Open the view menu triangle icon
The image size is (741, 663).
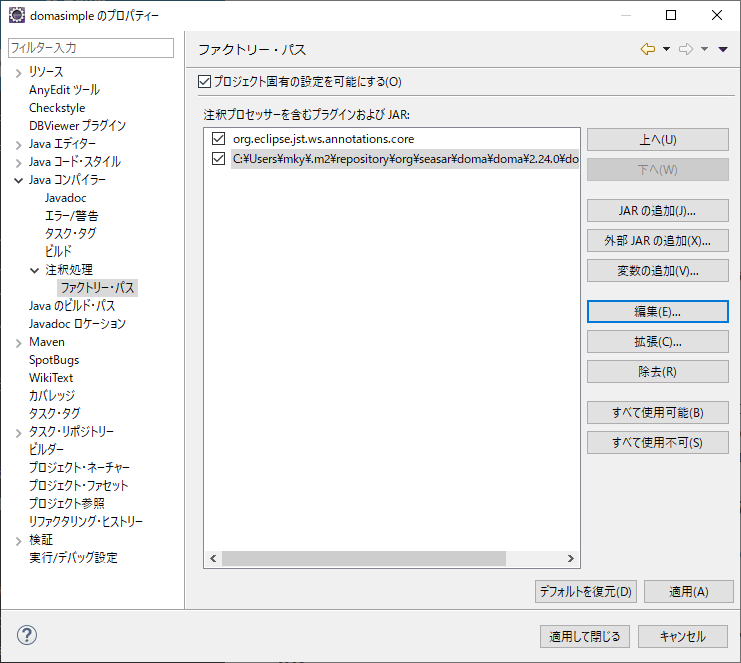pos(723,49)
